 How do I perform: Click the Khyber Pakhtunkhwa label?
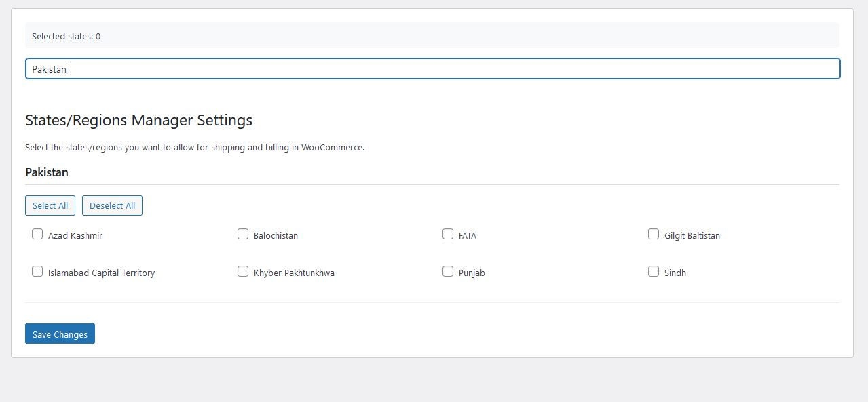click(294, 273)
